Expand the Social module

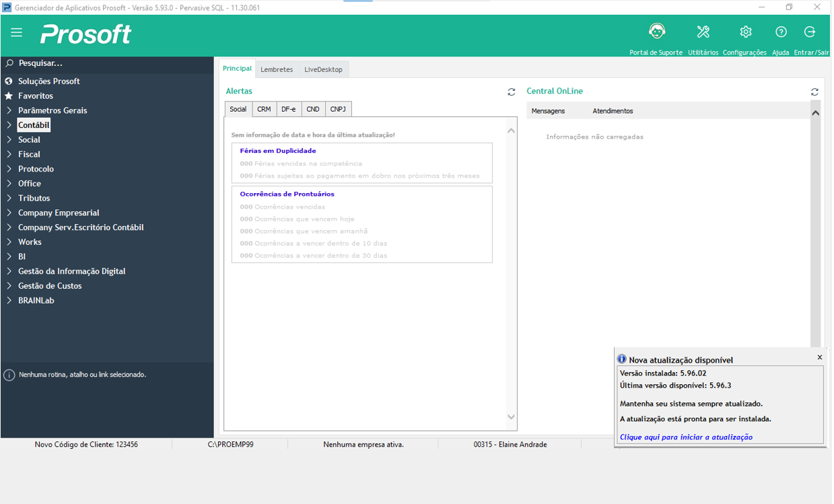coord(9,140)
